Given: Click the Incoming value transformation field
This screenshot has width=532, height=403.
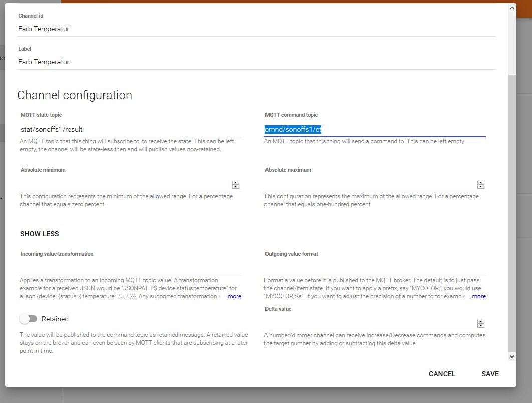Looking at the screenshot, I should pyautogui.click(x=130, y=269).
